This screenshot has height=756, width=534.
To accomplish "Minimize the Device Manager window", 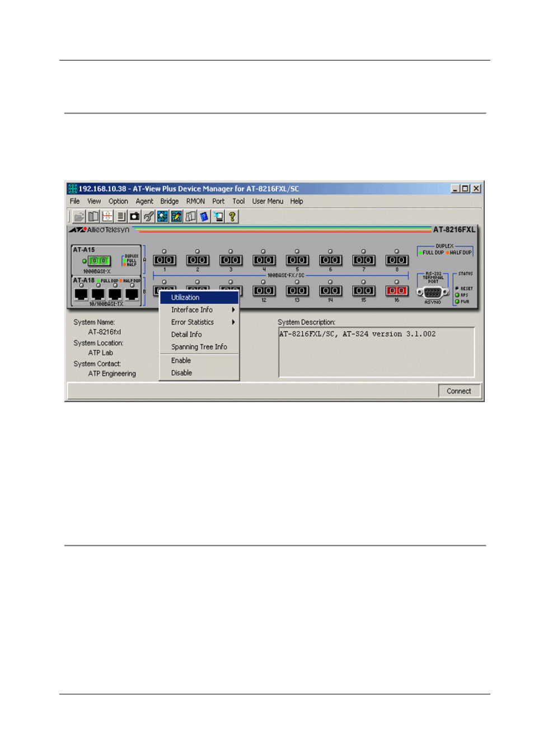I will click(455, 189).
